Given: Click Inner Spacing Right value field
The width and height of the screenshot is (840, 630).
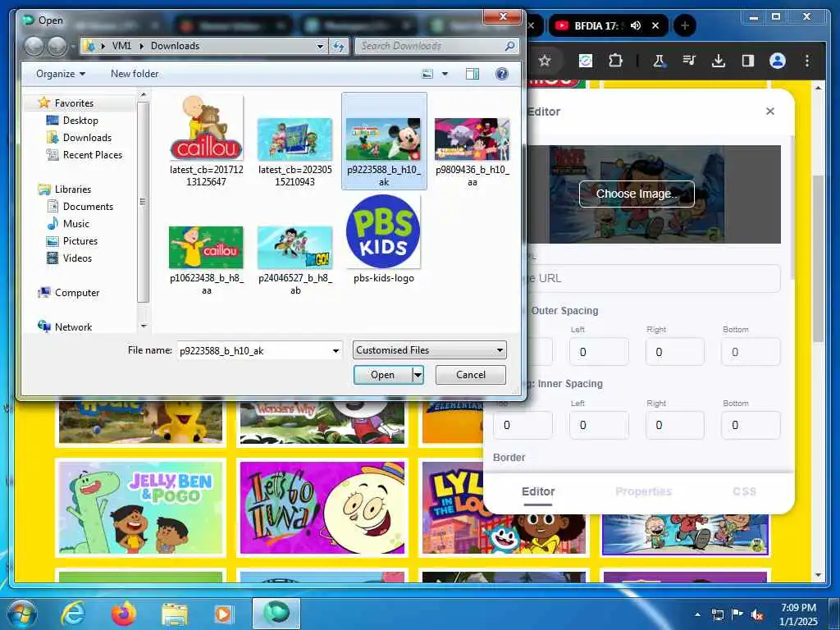Looking at the screenshot, I should coord(674,426).
